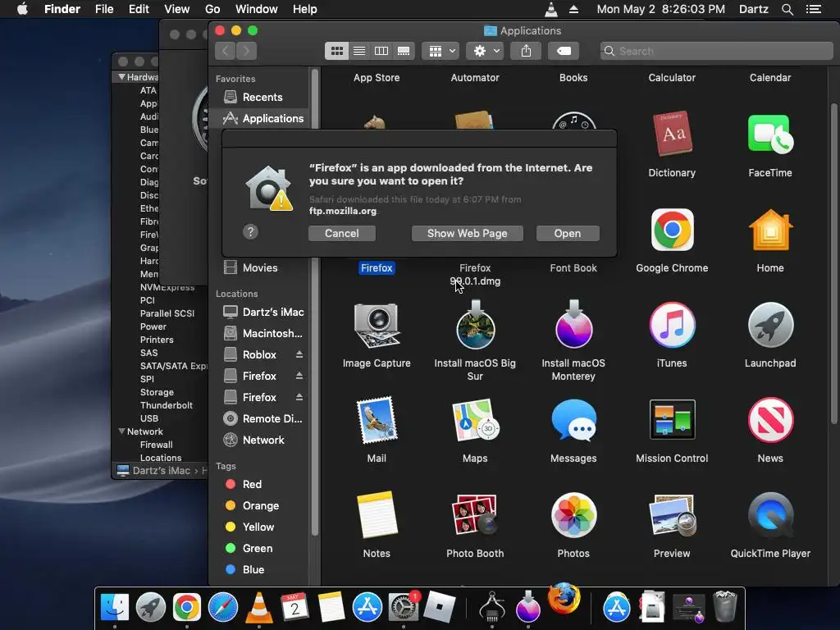This screenshot has width=840, height=630.
Task: Switch to gallery view
Action: [x=404, y=51]
